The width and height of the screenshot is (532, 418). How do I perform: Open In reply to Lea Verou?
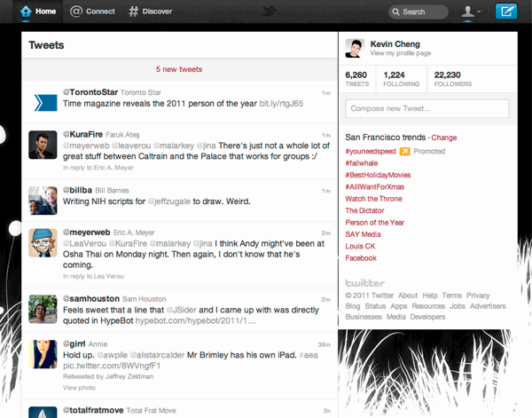coord(93,276)
